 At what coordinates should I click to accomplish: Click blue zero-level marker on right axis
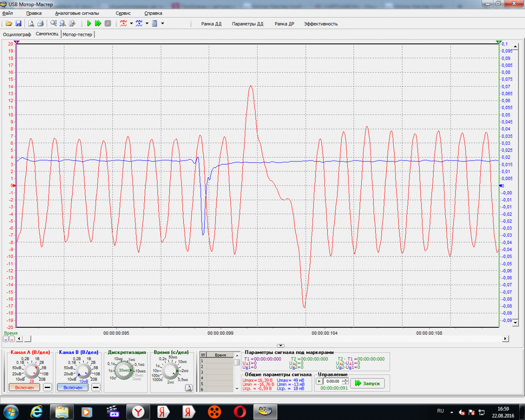tap(501, 185)
